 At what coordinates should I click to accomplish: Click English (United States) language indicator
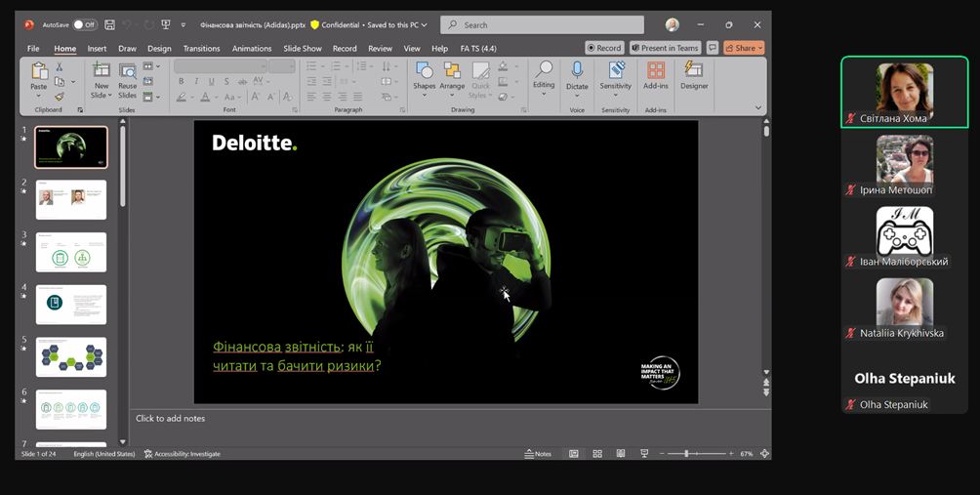[103, 454]
